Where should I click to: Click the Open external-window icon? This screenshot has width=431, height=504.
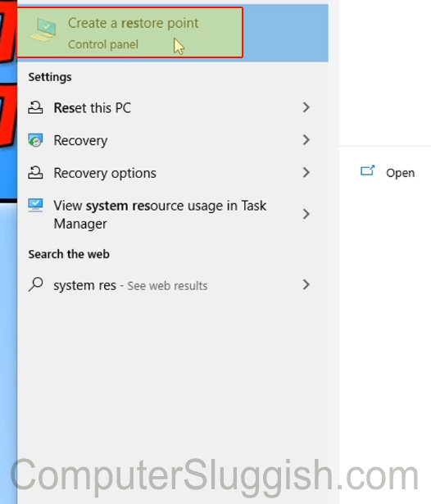368,170
